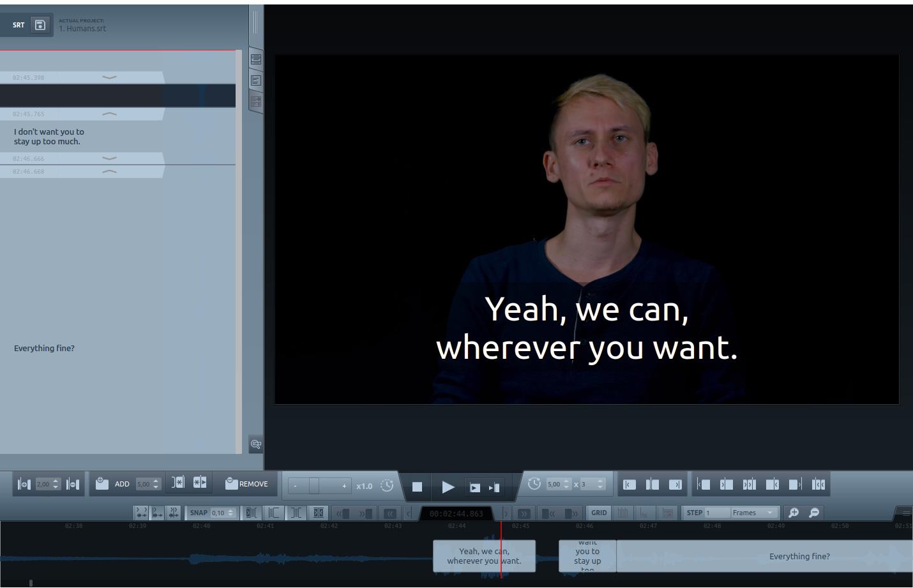Click the last boundary-move icon in the six-icon group
The width and height of the screenshot is (913, 588).
tap(819, 485)
